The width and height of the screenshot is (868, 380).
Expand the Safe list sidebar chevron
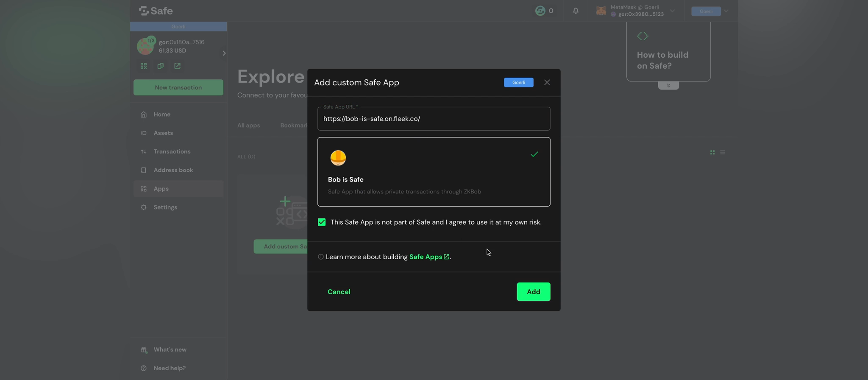[224, 53]
